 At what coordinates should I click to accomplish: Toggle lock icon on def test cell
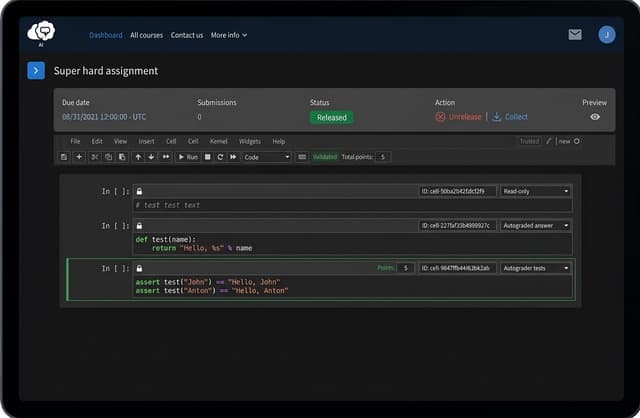coord(139,226)
